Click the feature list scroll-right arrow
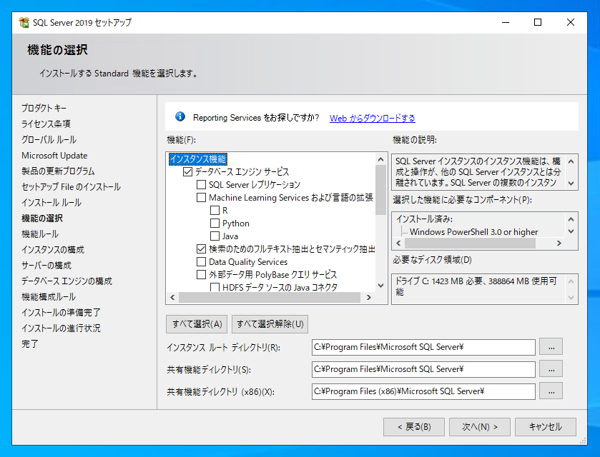This screenshot has width=600, height=457. click(x=369, y=297)
